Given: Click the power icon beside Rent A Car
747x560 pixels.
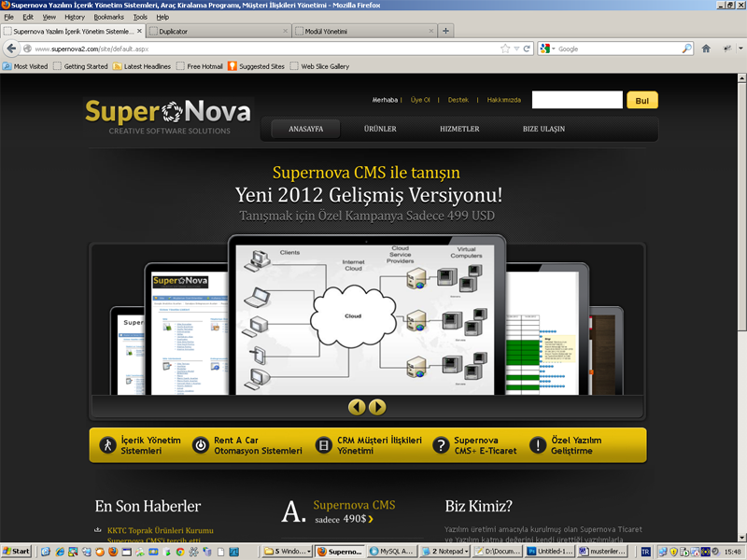Looking at the screenshot, I should [201, 445].
